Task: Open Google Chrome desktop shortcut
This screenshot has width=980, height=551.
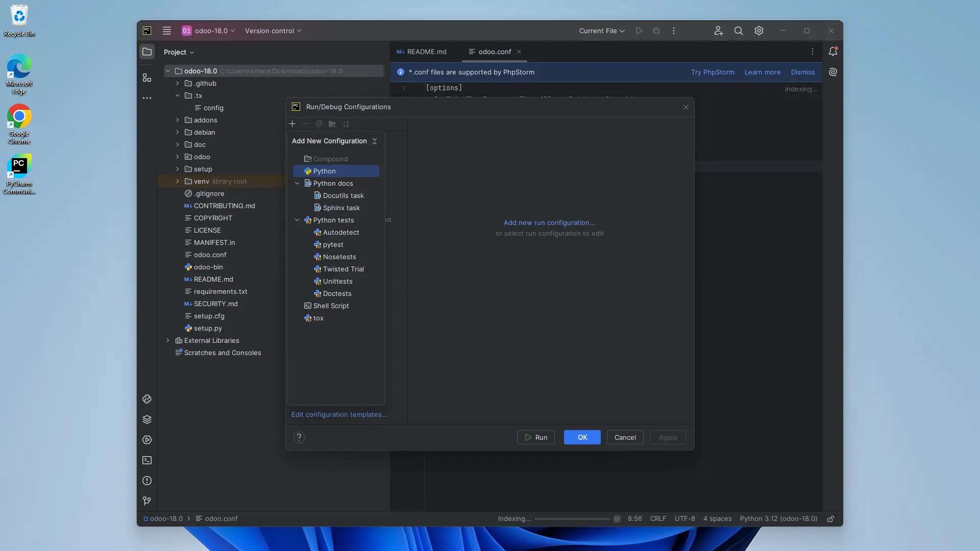Action: coord(19,124)
